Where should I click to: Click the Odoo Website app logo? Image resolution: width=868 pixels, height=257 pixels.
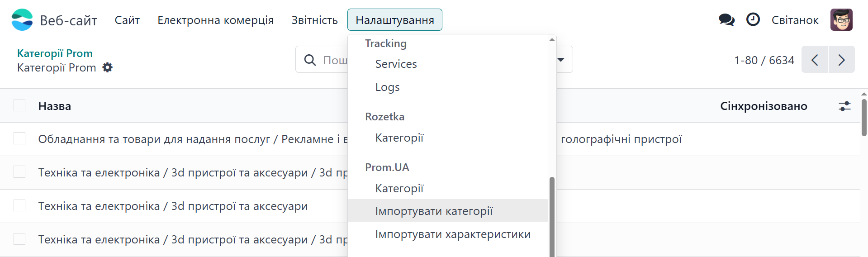point(22,20)
